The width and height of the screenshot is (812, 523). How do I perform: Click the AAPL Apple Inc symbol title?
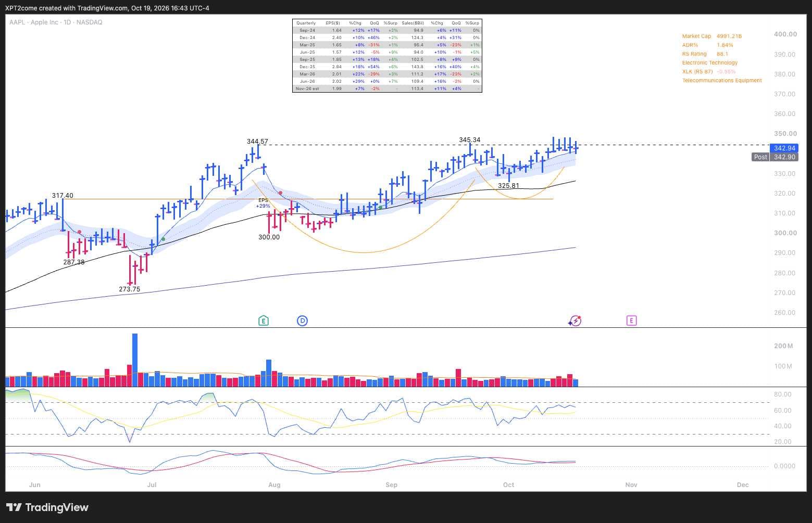point(56,22)
